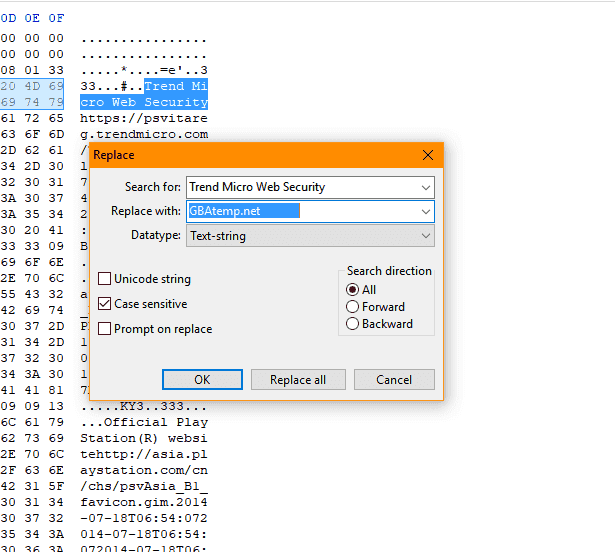Click the 'g.trendmicro.com' text row
Viewport: 615px width, 552px height.
pyautogui.click(x=144, y=135)
